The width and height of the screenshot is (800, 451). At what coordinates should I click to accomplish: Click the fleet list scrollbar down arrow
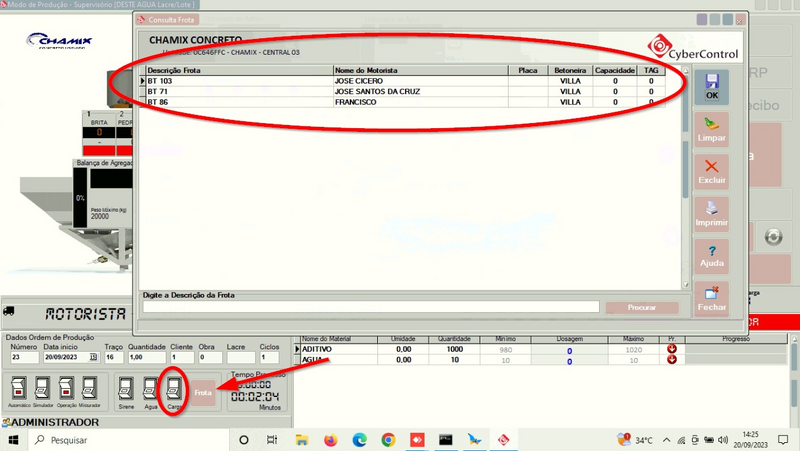[x=685, y=285]
